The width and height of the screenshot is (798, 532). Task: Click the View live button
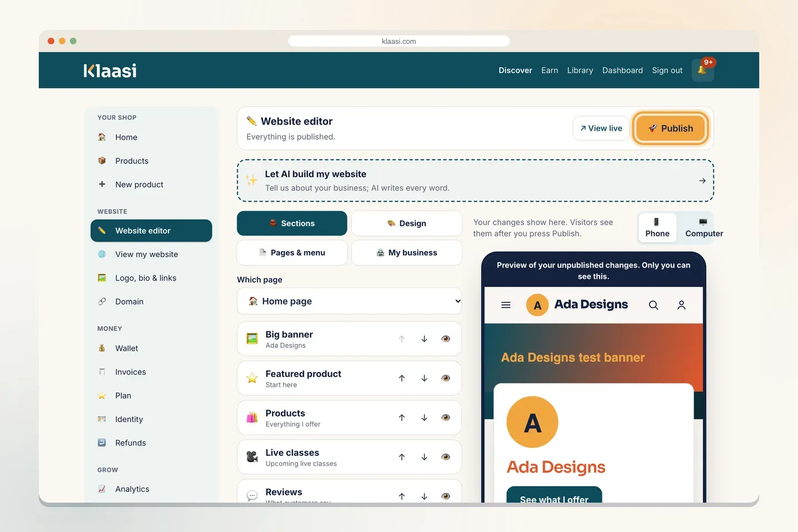pos(601,128)
